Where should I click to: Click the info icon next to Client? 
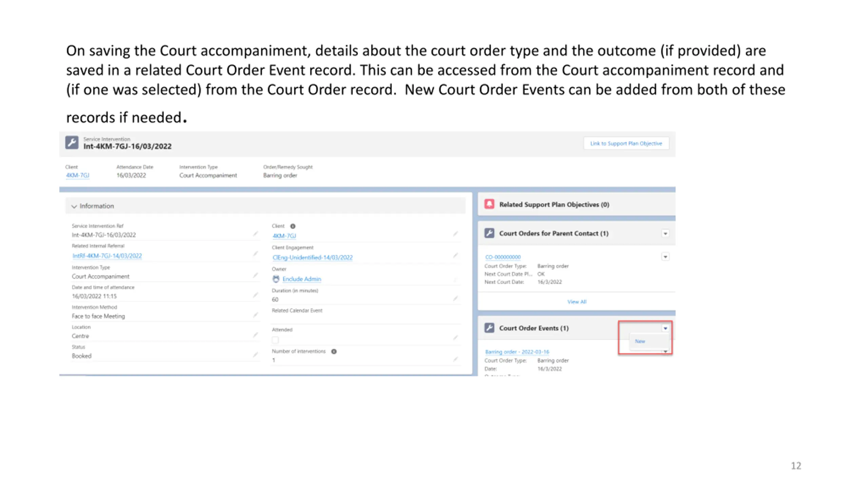click(x=293, y=226)
